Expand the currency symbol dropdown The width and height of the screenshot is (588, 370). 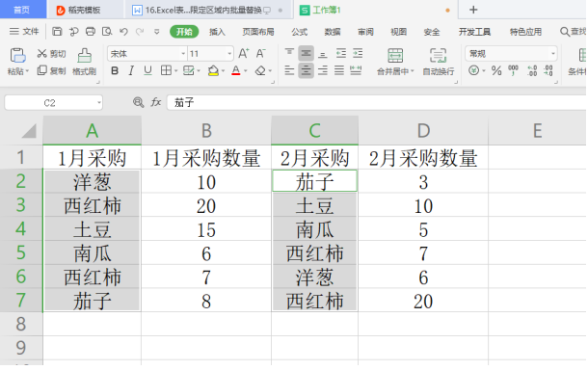click(x=484, y=71)
